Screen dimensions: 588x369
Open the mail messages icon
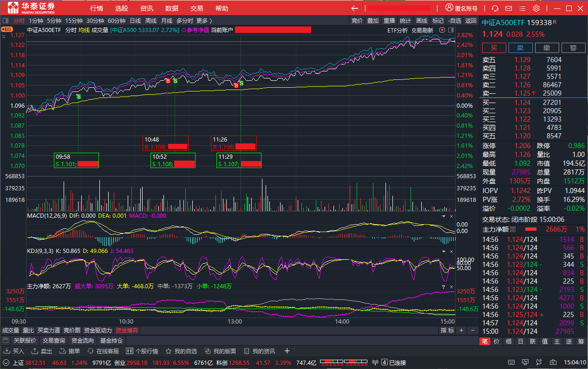(x=509, y=8)
